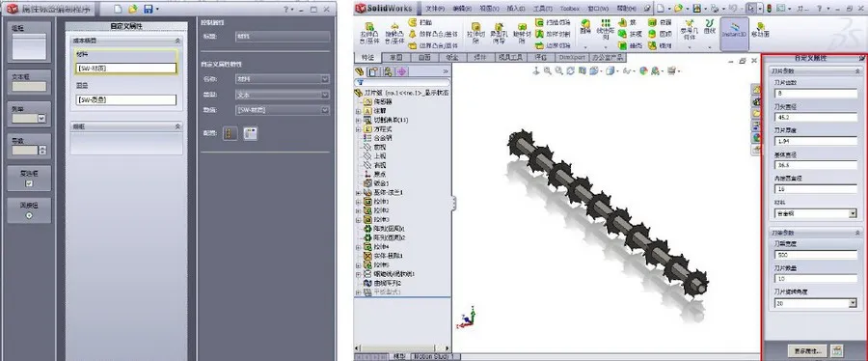The height and width of the screenshot is (361, 868).
Task: Click the 刀轴长度 field containing 500
Action: [x=816, y=255]
